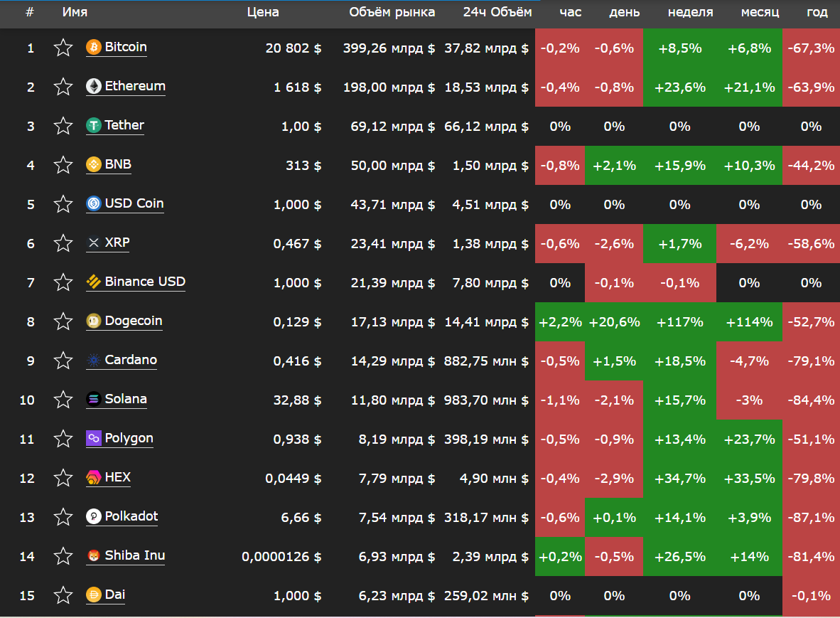Open the Cardano name link
The image size is (840, 618).
[x=131, y=360]
